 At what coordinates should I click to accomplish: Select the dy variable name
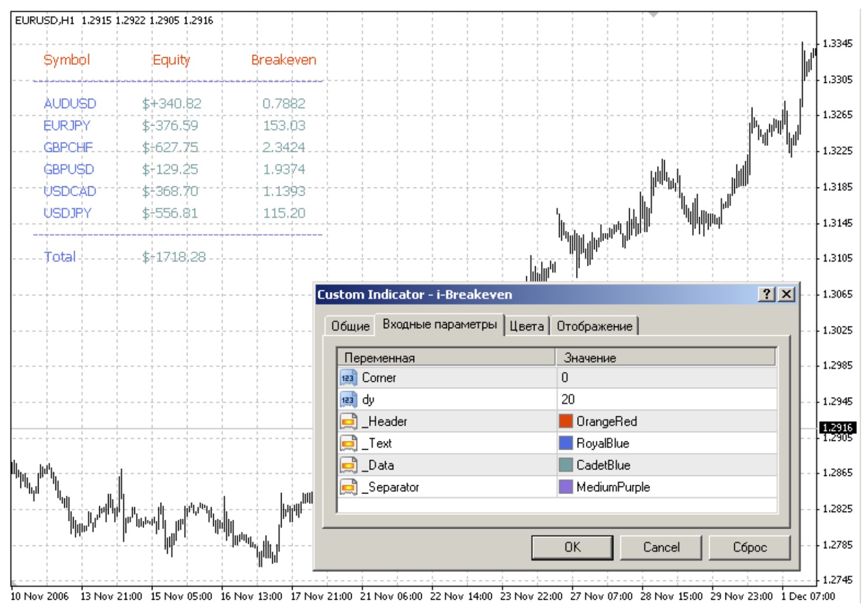[368, 400]
